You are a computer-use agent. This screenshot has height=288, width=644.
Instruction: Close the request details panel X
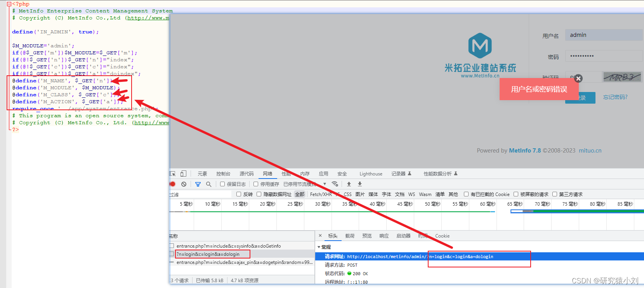[x=320, y=236]
